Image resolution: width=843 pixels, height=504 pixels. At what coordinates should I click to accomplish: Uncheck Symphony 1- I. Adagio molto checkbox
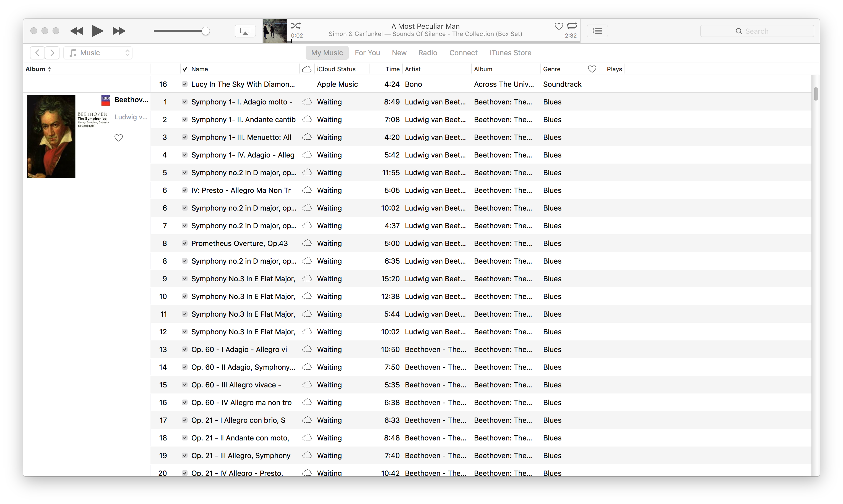[184, 102]
